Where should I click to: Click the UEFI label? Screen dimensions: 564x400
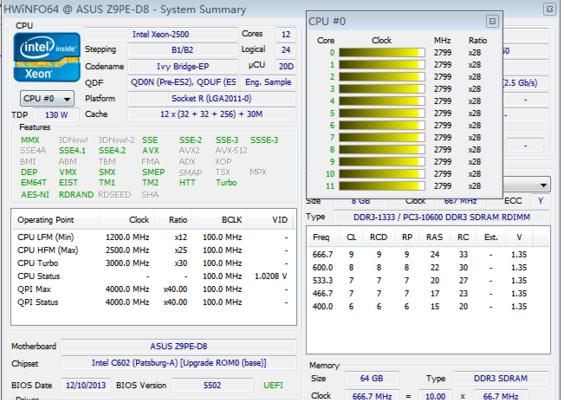point(273,386)
